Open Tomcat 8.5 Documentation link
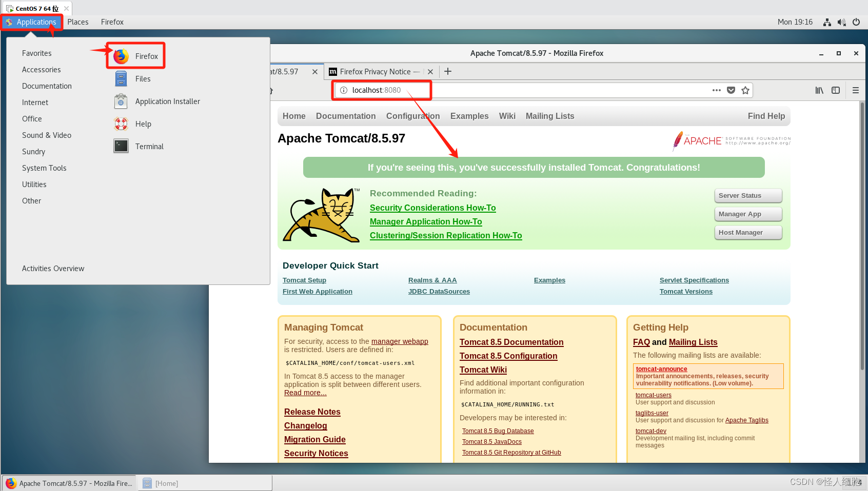 pyautogui.click(x=511, y=342)
